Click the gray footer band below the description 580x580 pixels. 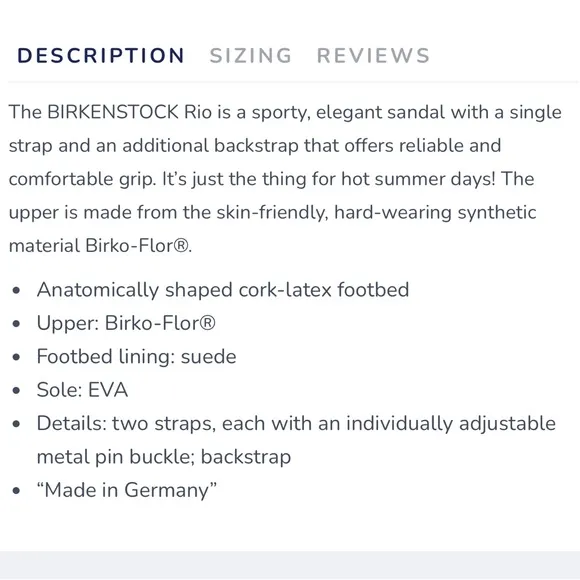pos(290,565)
